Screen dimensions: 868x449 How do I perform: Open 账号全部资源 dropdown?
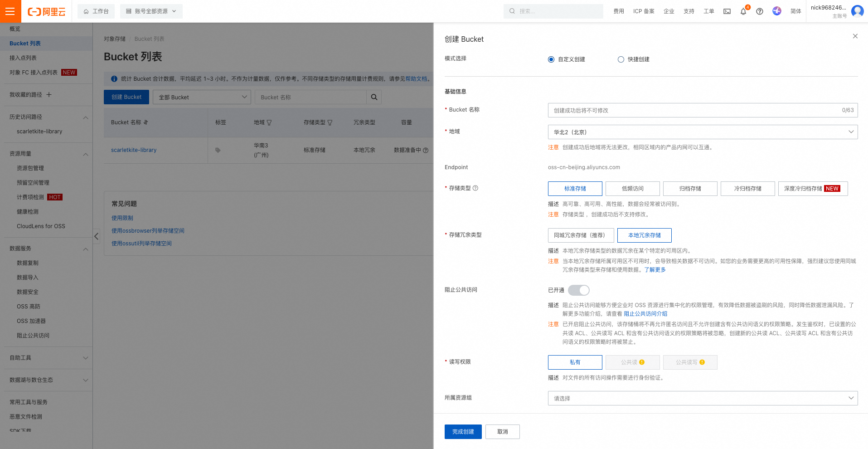(x=151, y=11)
